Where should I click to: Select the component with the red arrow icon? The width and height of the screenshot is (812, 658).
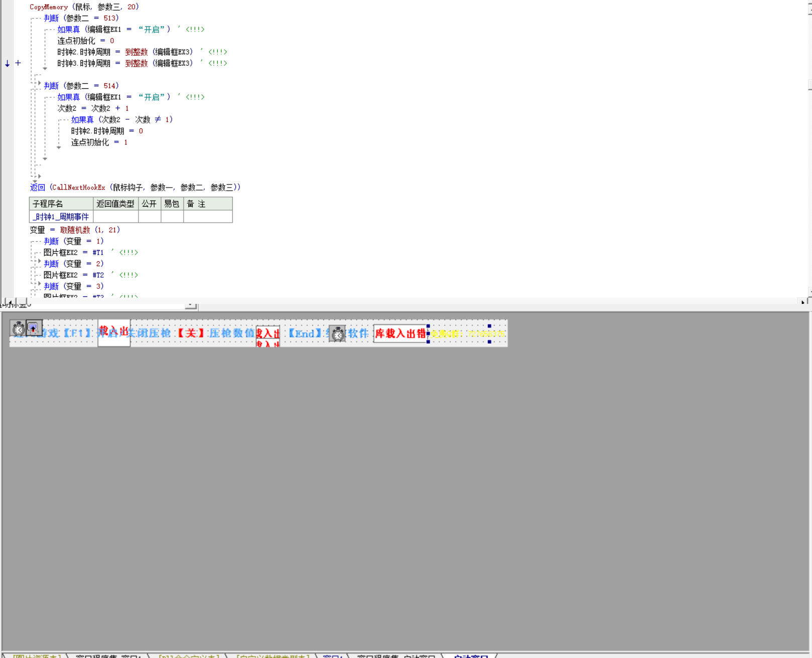click(x=34, y=328)
